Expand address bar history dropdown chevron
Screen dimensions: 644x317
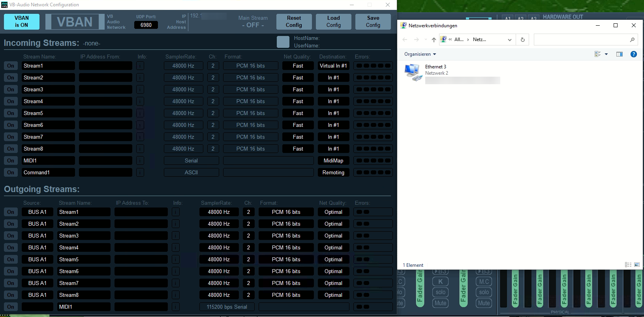click(510, 40)
